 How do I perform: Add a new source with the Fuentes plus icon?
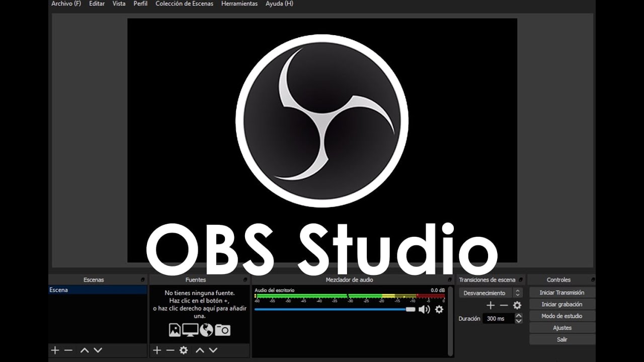tap(157, 350)
